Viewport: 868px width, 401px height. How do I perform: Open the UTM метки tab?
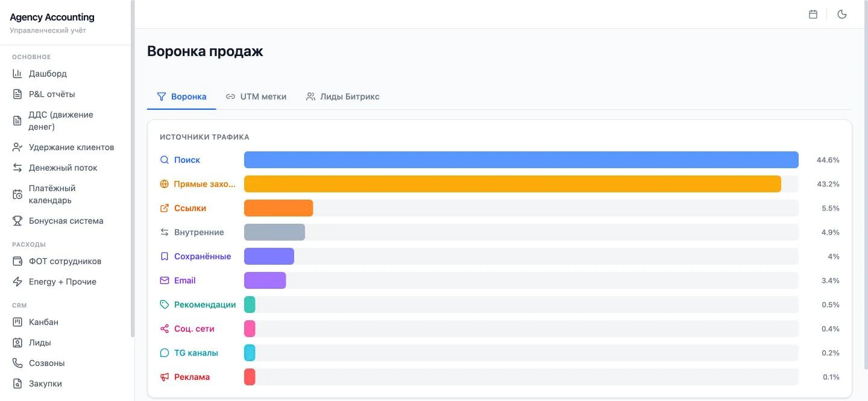click(256, 96)
